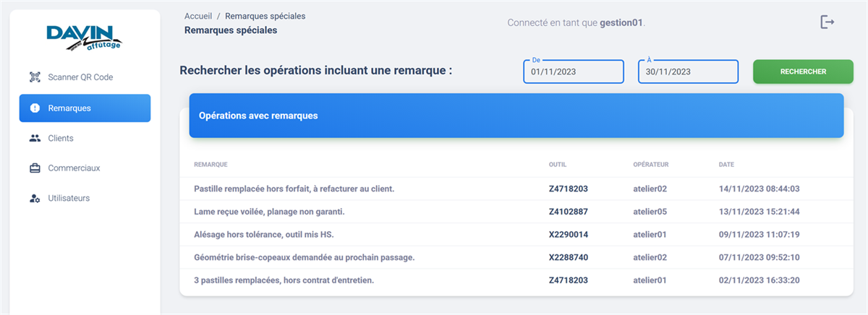Screen dimensions: 868x315
Task: Click the QR code scanner icon
Action: (35, 77)
